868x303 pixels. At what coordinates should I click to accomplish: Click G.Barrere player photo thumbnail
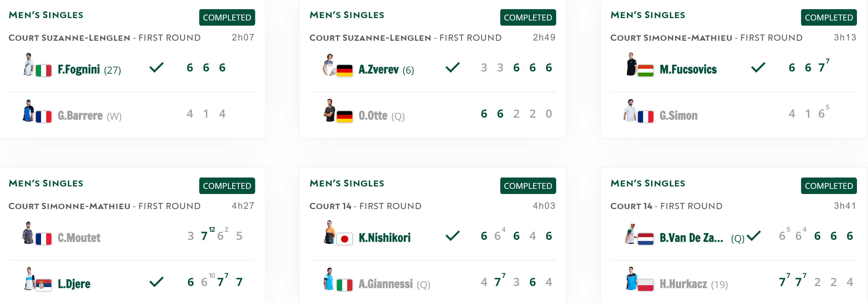28,110
